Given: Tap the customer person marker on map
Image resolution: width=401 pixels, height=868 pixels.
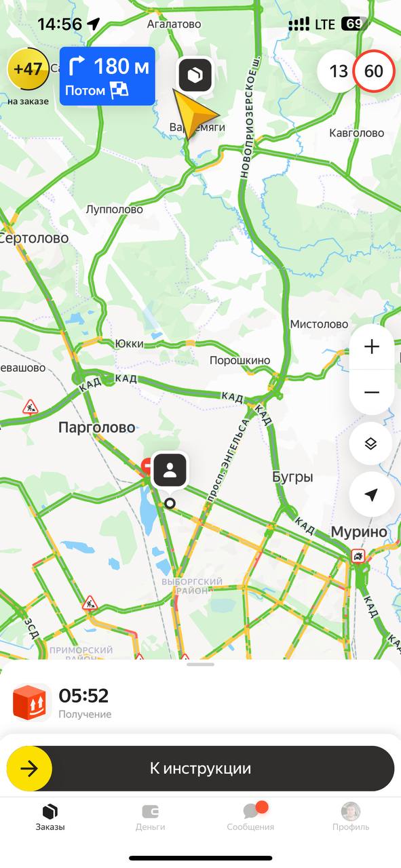Looking at the screenshot, I should point(170,469).
